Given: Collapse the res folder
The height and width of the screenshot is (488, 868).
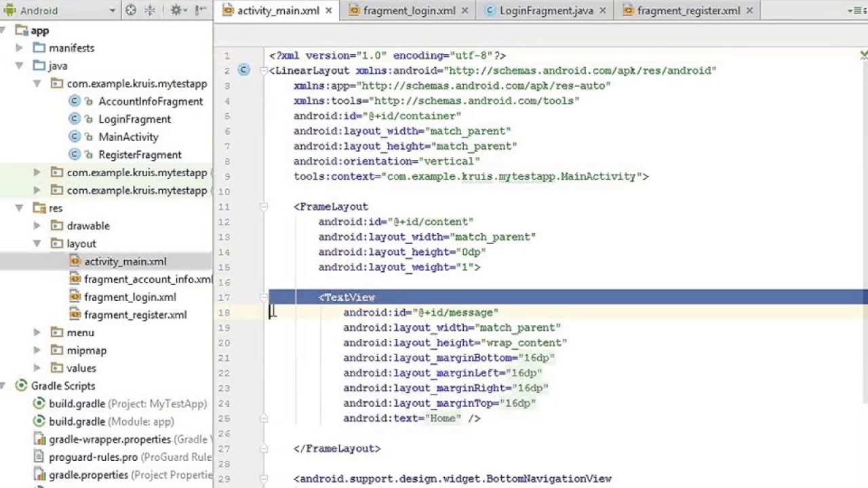Looking at the screenshot, I should click(x=20, y=208).
